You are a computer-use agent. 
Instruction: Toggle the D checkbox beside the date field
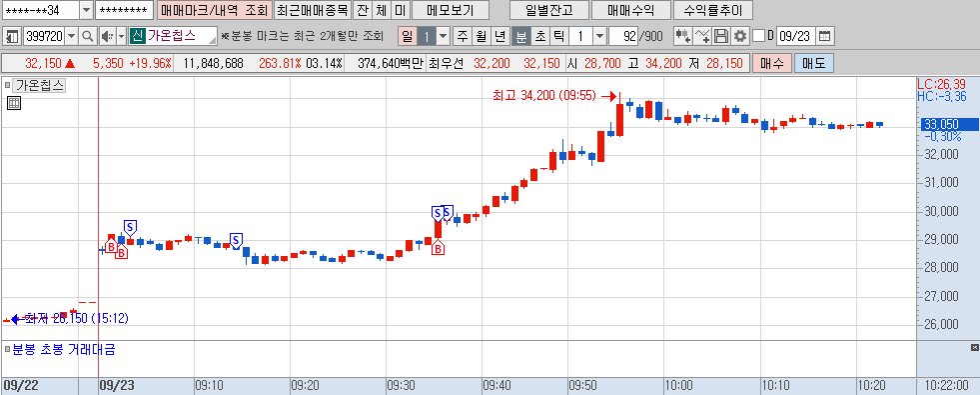pyautogui.click(x=759, y=36)
